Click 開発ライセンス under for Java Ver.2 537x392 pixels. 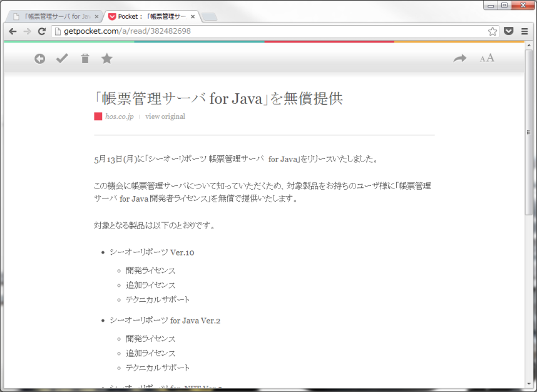(x=150, y=339)
